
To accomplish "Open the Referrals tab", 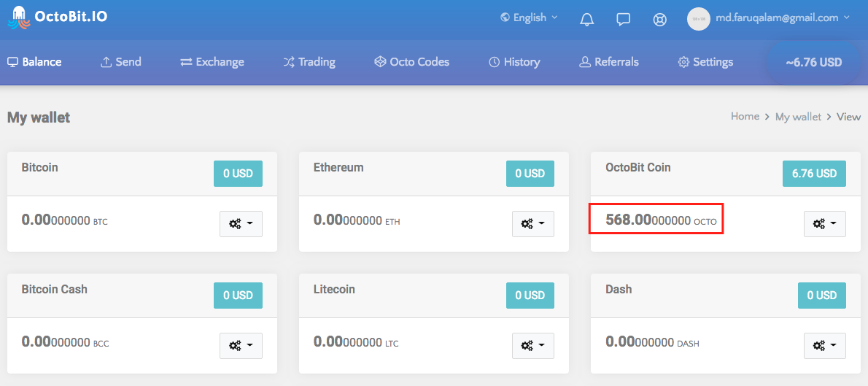I will [x=609, y=62].
